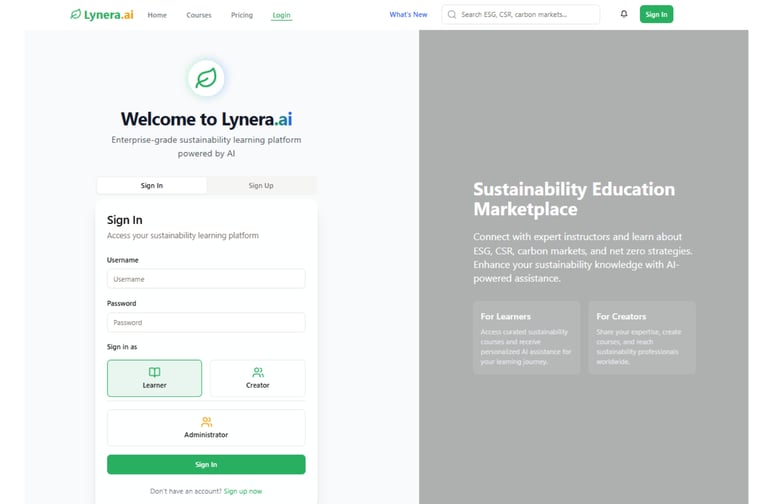The height and width of the screenshot is (504, 768).
Task: Switch to the Sign Up tab
Action: (261, 186)
